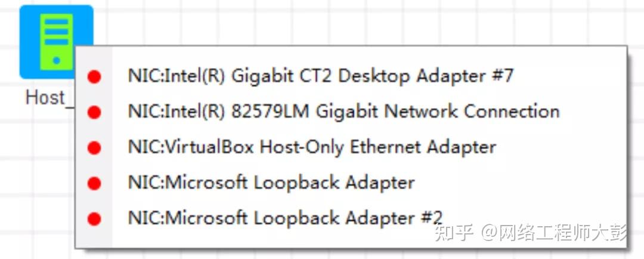Click the Host_ device name label
This screenshot has height=259, width=644.
click(45, 98)
